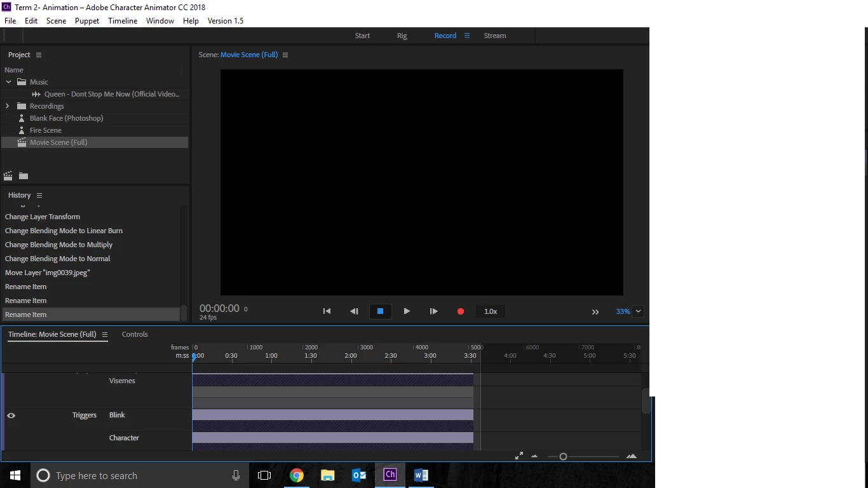Viewport: 868px width, 488px height.
Task: Click the Timeline vertical scrollbar thumb
Action: pos(646,401)
